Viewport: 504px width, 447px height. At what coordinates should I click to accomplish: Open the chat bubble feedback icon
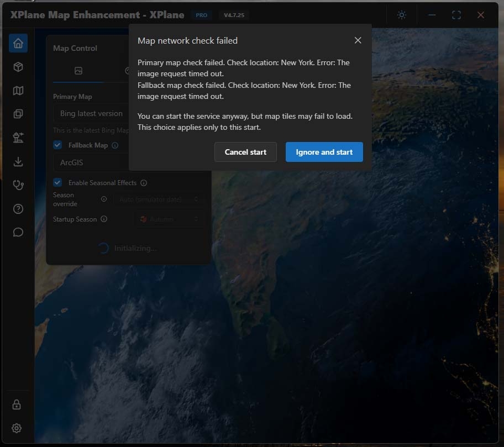(x=18, y=232)
